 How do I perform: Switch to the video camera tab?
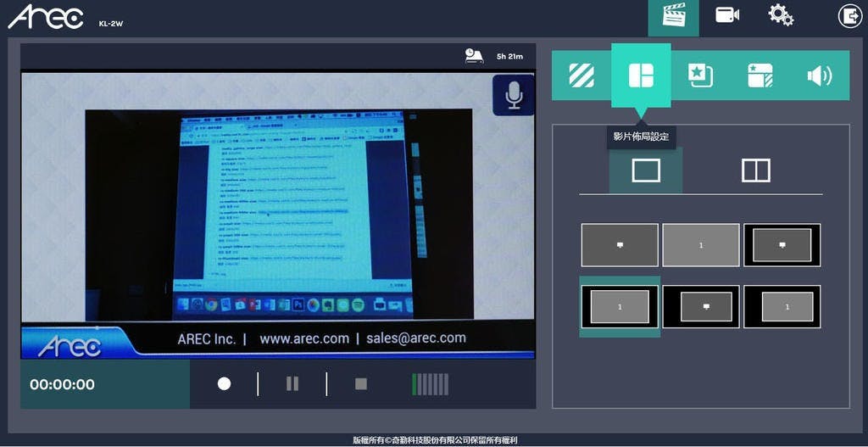click(x=727, y=16)
